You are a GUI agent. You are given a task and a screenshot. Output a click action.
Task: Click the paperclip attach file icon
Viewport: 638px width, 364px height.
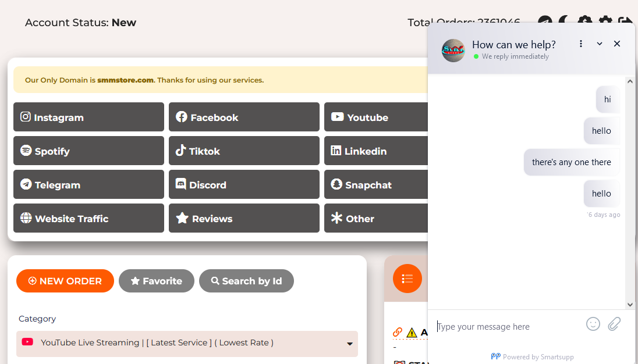click(614, 324)
